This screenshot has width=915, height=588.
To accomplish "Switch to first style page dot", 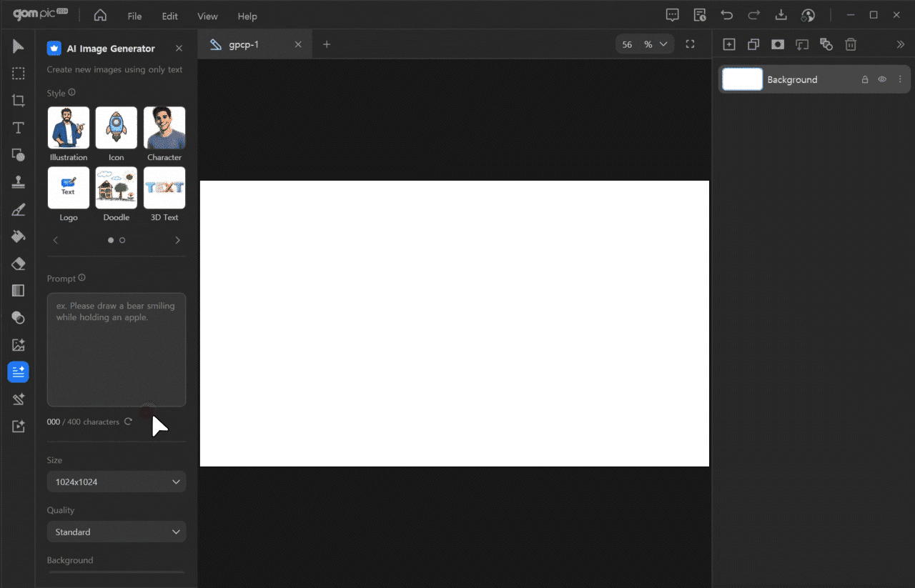I will [x=111, y=240].
